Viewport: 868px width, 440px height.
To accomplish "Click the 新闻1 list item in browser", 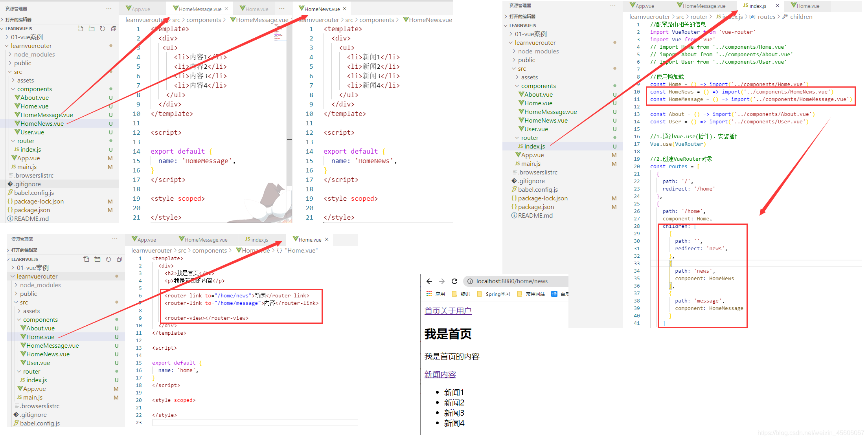I will click(x=454, y=392).
